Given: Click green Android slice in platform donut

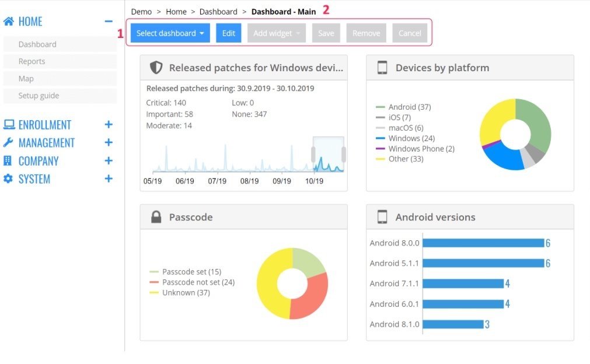Looking at the screenshot, I should click(x=539, y=124).
